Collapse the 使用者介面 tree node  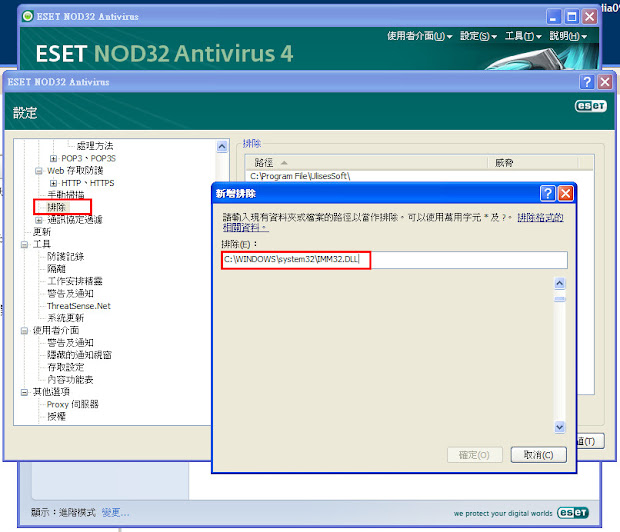click(24, 330)
